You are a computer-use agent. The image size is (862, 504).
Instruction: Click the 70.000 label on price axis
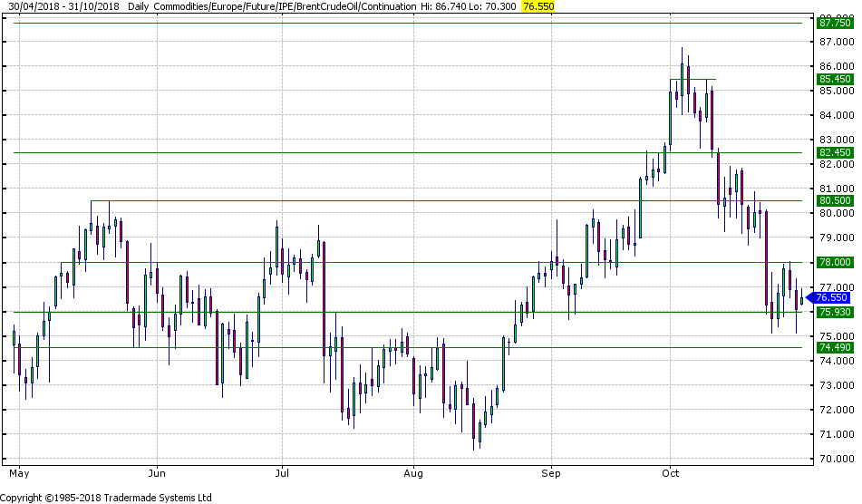point(837,459)
